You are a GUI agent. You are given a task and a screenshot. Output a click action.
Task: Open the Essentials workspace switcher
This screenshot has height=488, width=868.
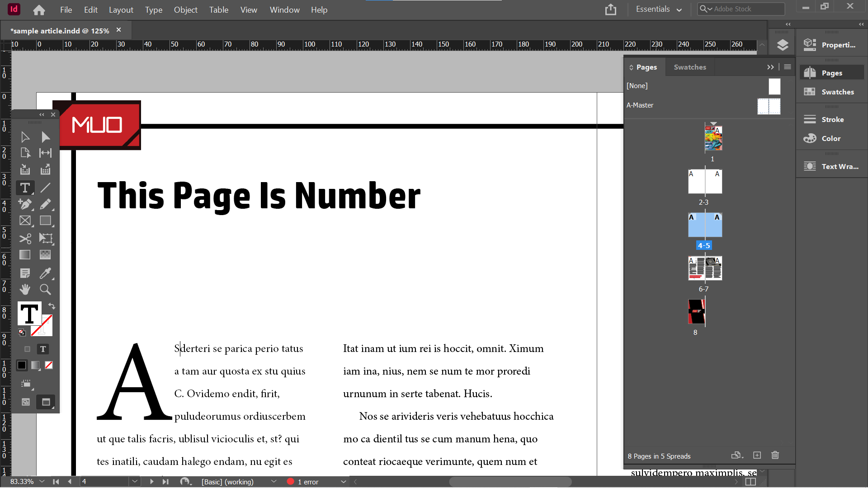click(658, 9)
